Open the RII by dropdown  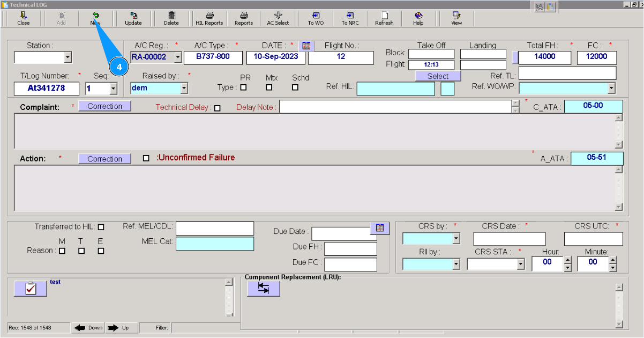coord(456,264)
